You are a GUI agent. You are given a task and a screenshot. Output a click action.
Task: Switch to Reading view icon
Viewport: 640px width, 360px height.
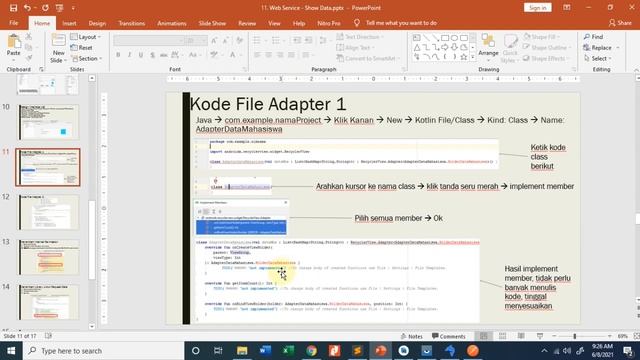click(x=521, y=336)
